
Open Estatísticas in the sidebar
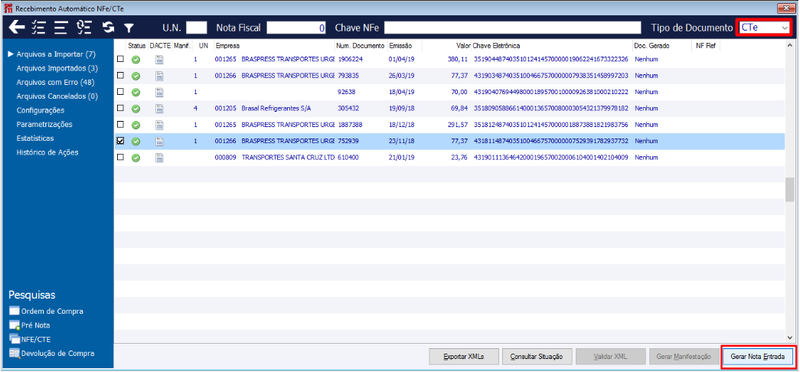point(35,138)
